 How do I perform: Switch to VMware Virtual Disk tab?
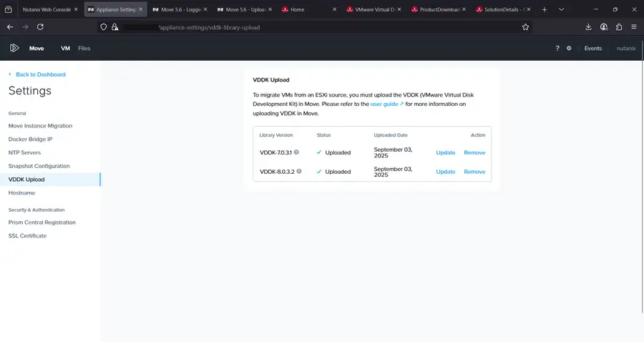click(374, 9)
